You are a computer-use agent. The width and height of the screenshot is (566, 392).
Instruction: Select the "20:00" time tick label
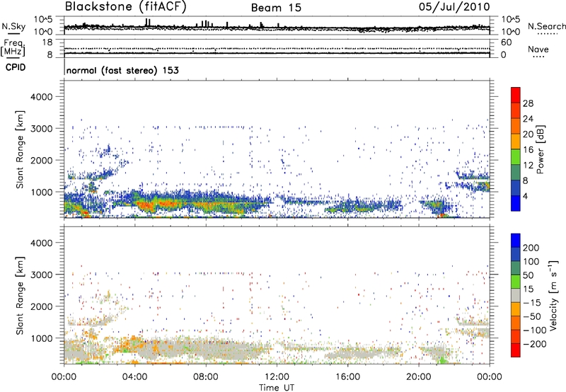click(x=419, y=377)
